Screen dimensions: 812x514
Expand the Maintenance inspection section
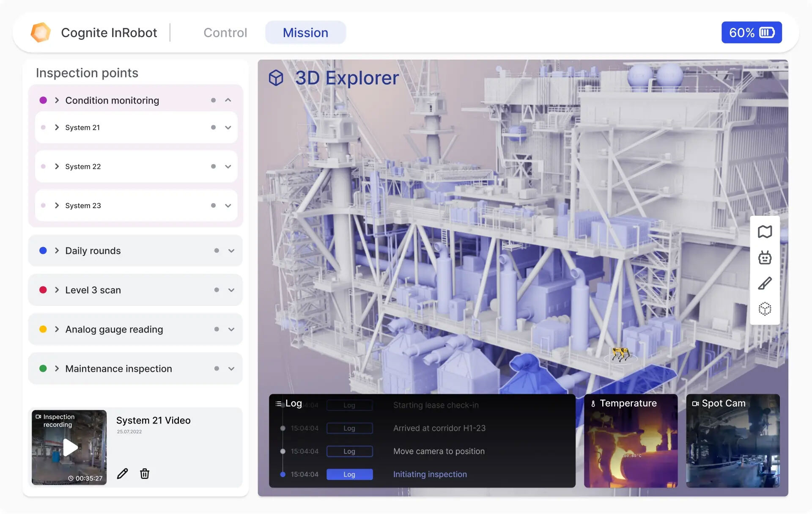(x=231, y=368)
